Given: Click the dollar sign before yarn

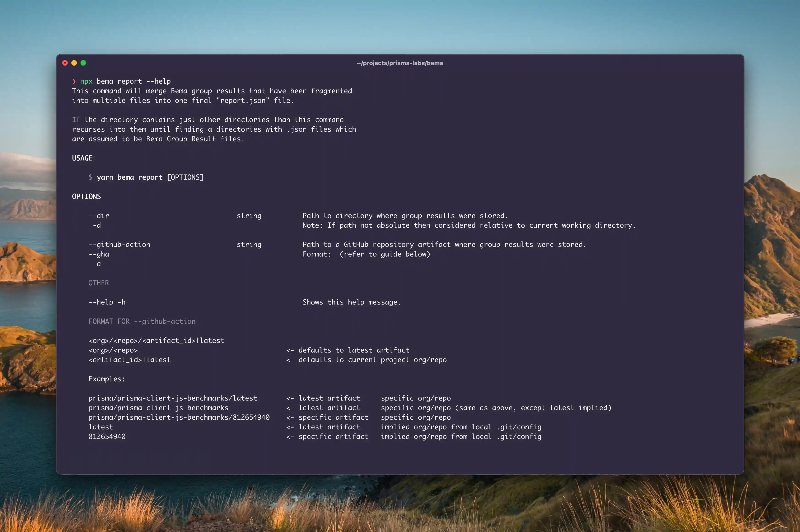Looking at the screenshot, I should [90, 177].
